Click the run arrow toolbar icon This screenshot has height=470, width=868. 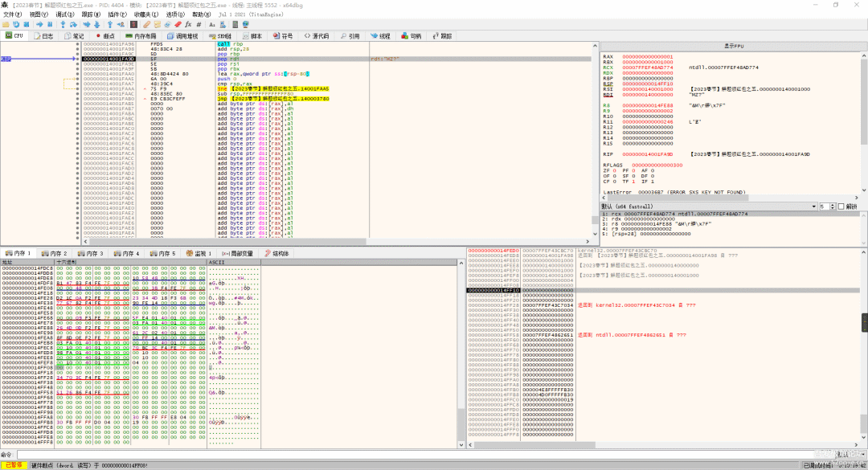pyautogui.click(x=39, y=24)
